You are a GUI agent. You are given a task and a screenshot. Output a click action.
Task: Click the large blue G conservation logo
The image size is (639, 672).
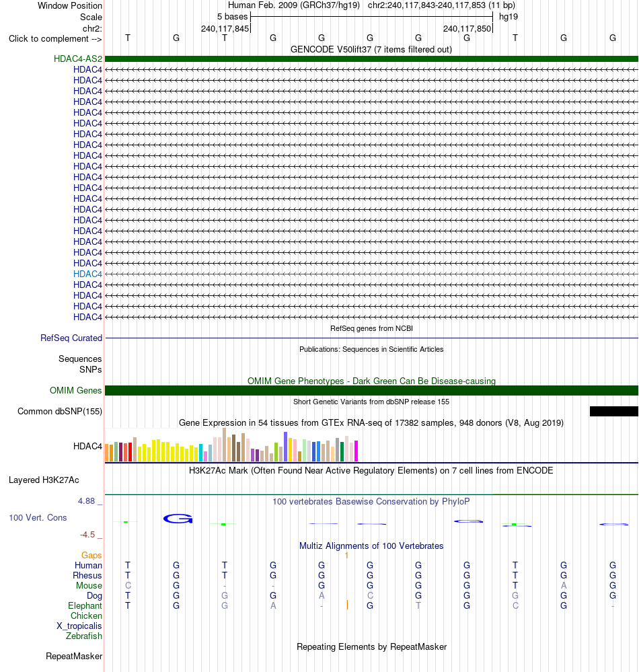coord(178,519)
